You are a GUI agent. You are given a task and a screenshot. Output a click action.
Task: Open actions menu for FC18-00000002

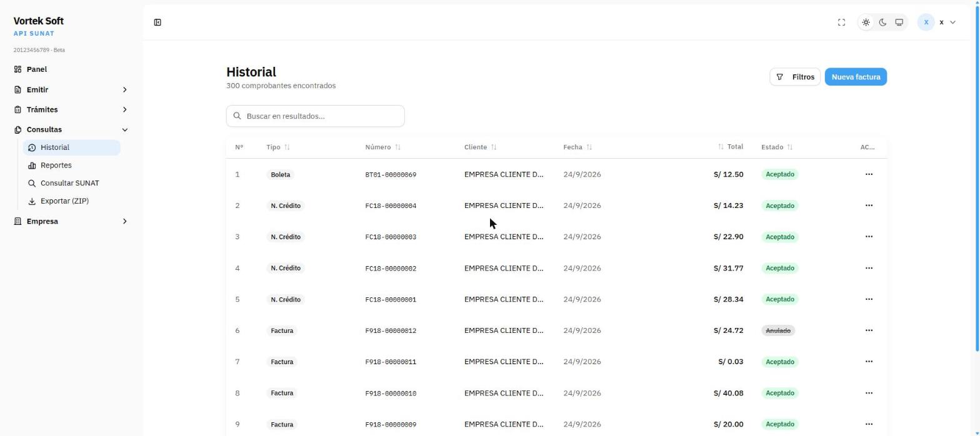click(x=869, y=268)
